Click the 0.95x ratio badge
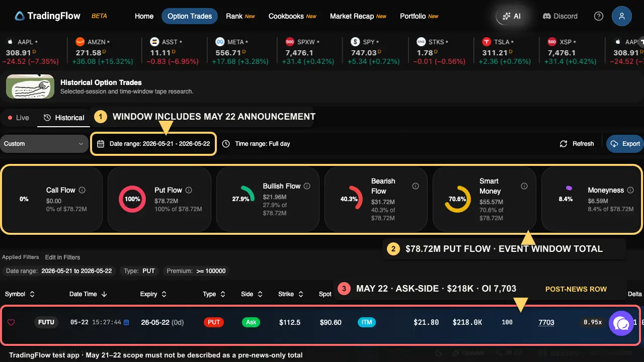644x362 pixels. point(593,322)
